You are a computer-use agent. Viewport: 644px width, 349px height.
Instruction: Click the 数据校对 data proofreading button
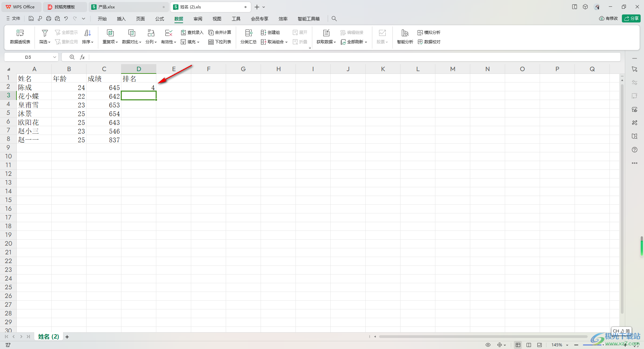429,42
